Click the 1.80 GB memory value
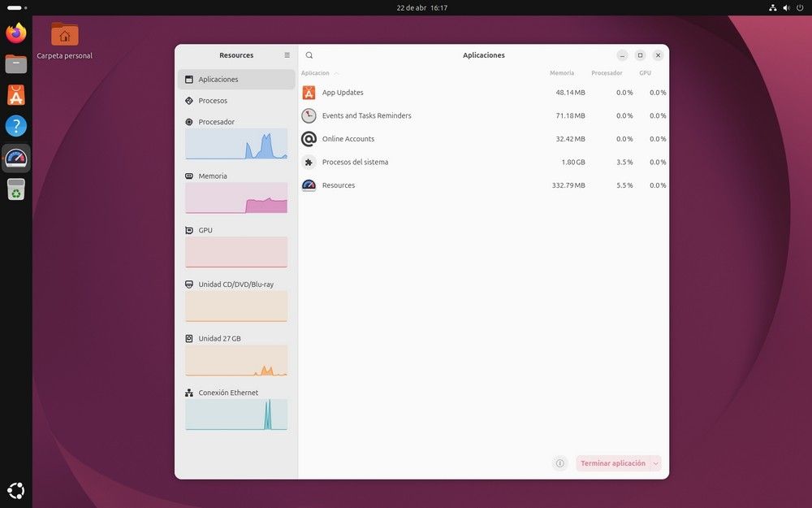Image resolution: width=812 pixels, height=508 pixels. [573, 163]
